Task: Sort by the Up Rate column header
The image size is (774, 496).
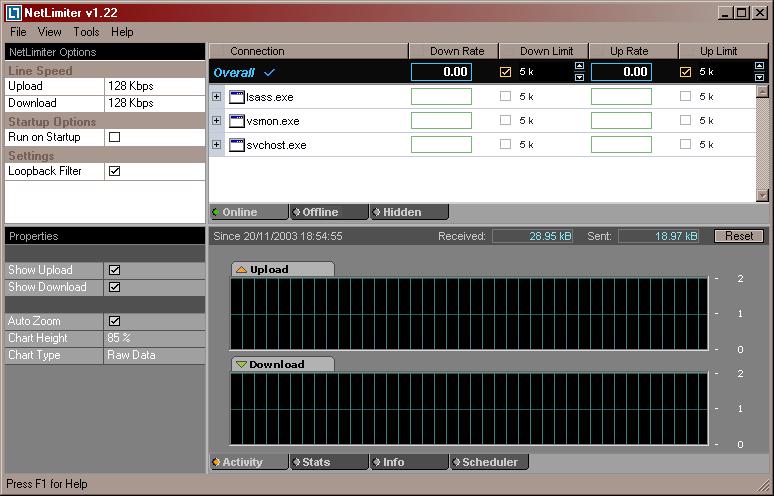Action: pyautogui.click(x=634, y=51)
